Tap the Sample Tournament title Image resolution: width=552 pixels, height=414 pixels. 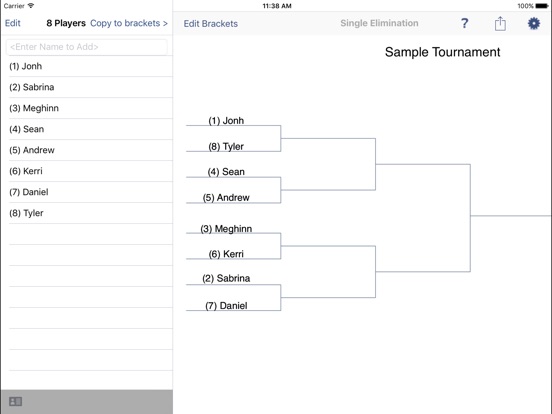coord(442,52)
